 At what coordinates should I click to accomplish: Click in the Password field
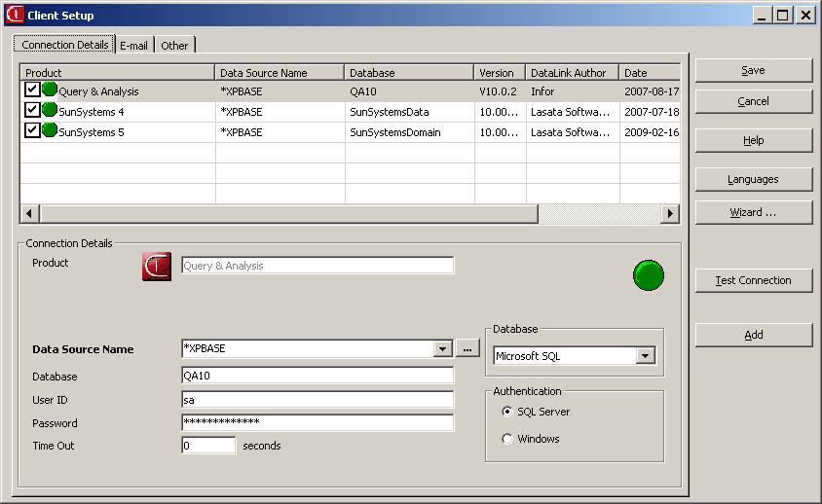click(x=318, y=422)
